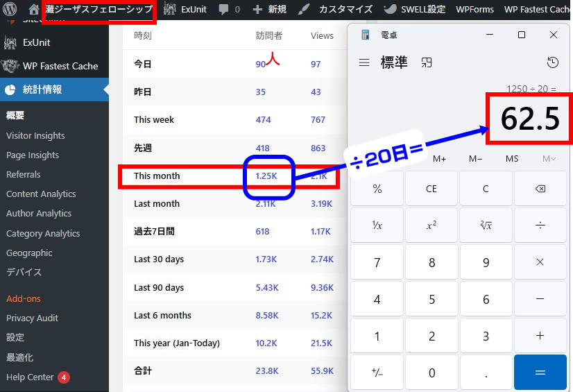Open the 統計情報 sidebar menu
573x392 pixels.
(x=43, y=90)
